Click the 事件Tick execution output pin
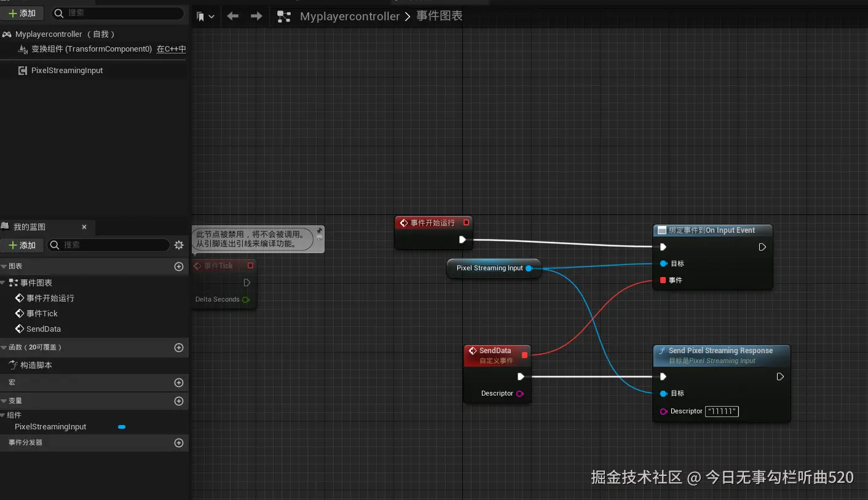The image size is (868, 500). pos(247,283)
